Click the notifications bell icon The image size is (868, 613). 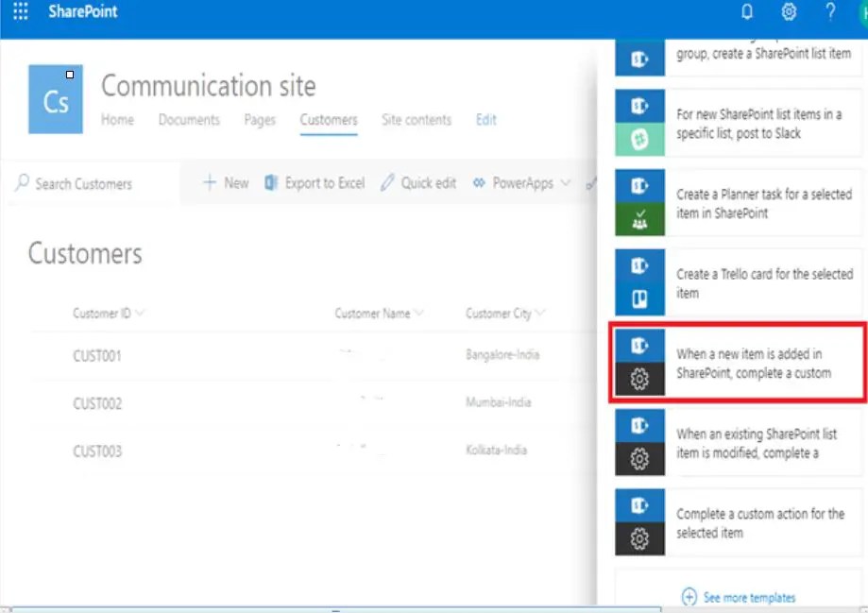(x=746, y=12)
